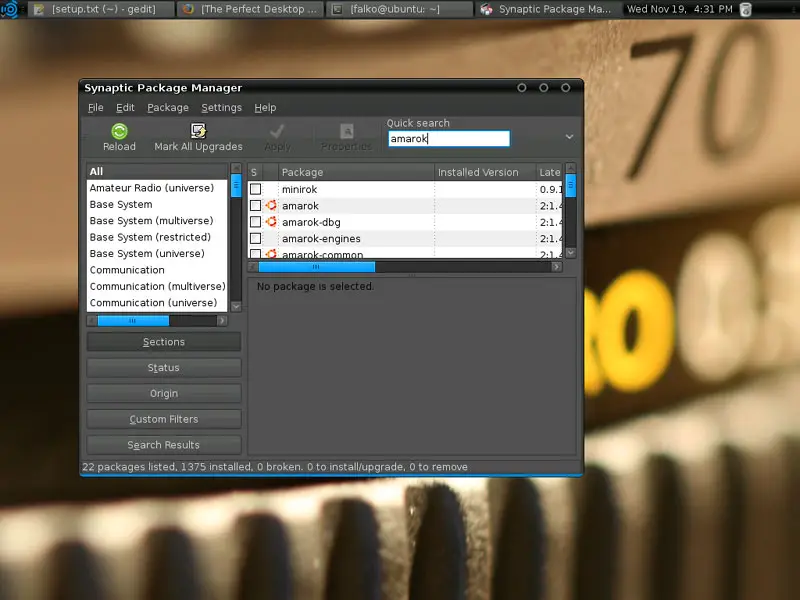The image size is (800, 600).
Task: Select the amarok-dbg package row
Action: pyautogui.click(x=405, y=222)
